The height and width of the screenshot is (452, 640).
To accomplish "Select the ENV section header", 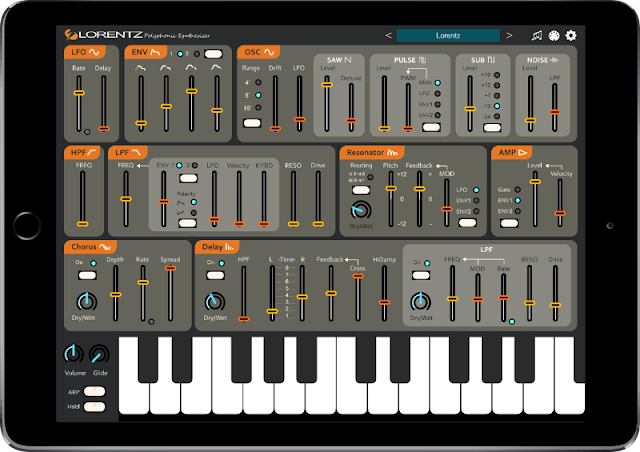I will [146, 52].
